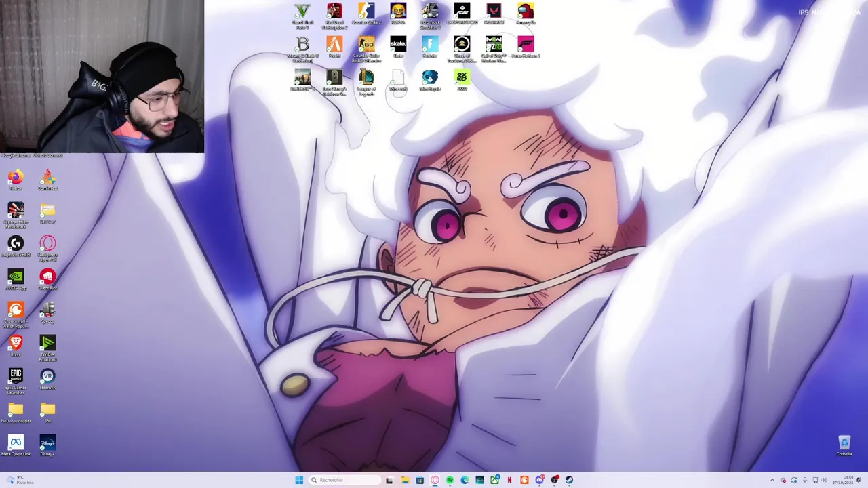Open the Superposition Benchmark shortcut
The width and height of the screenshot is (868, 488).
coord(16,216)
